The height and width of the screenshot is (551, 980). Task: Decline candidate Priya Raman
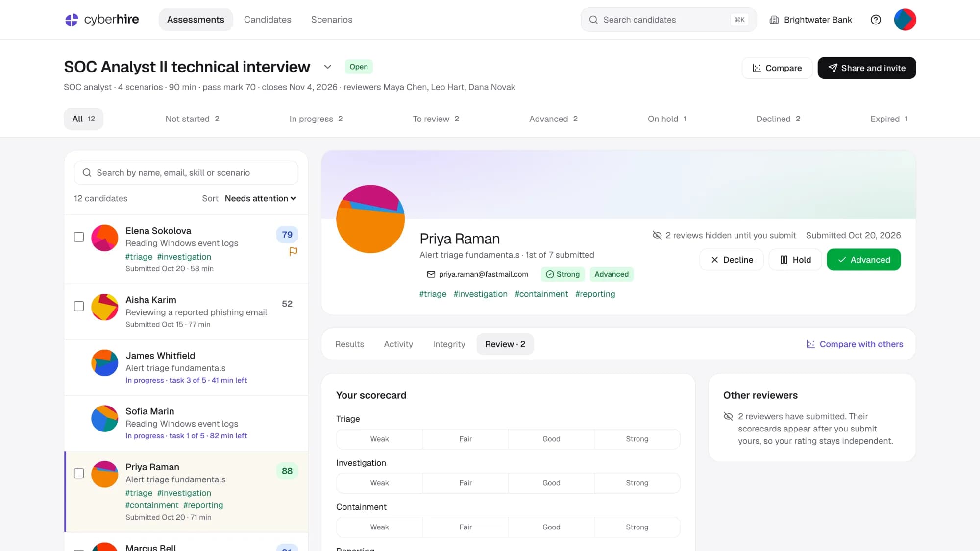coord(732,260)
